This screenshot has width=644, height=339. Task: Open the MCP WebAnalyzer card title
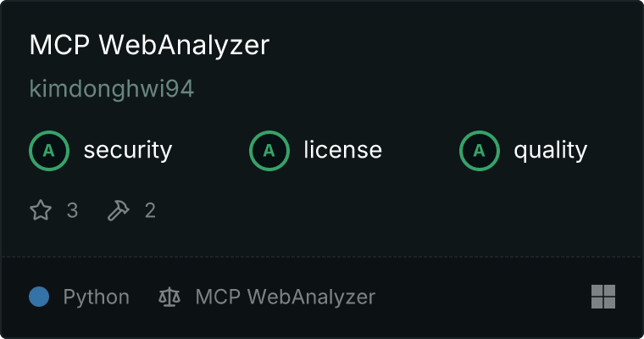[x=149, y=45]
